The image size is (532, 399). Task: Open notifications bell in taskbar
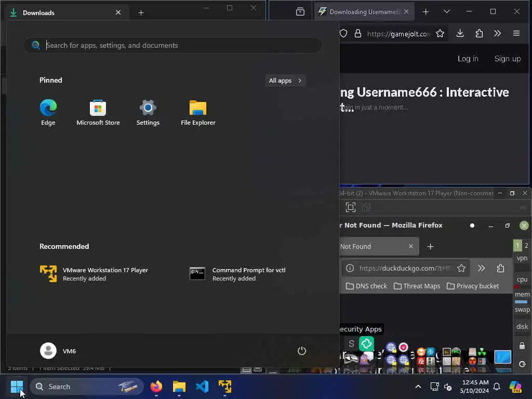click(497, 387)
